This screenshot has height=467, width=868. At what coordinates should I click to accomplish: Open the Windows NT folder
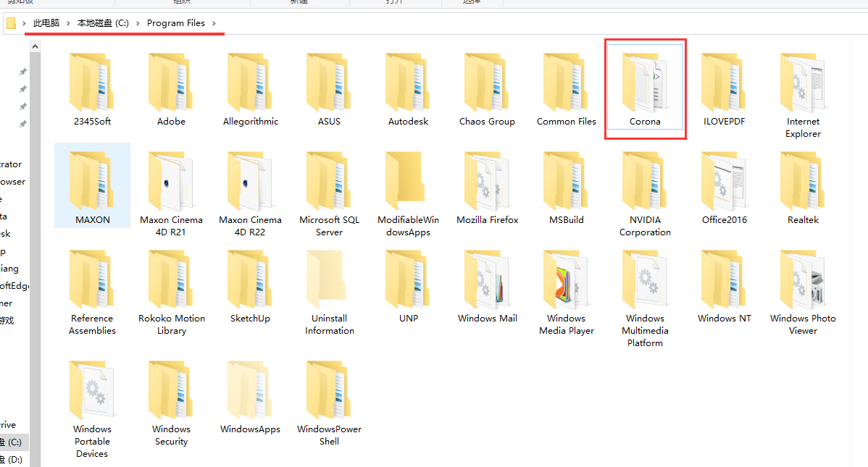coord(724,285)
